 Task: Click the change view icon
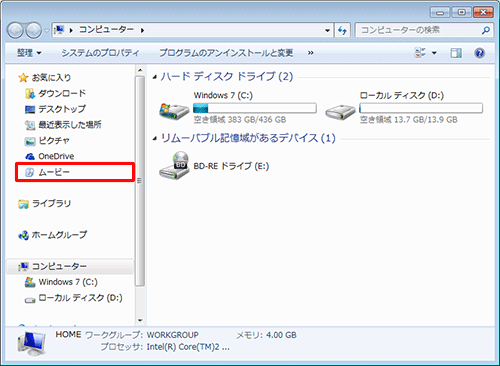coord(420,53)
